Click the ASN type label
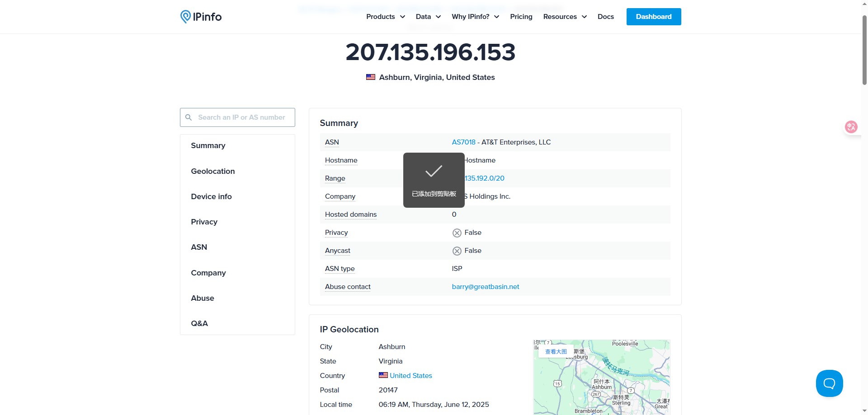The width and height of the screenshot is (868, 415). (x=340, y=269)
